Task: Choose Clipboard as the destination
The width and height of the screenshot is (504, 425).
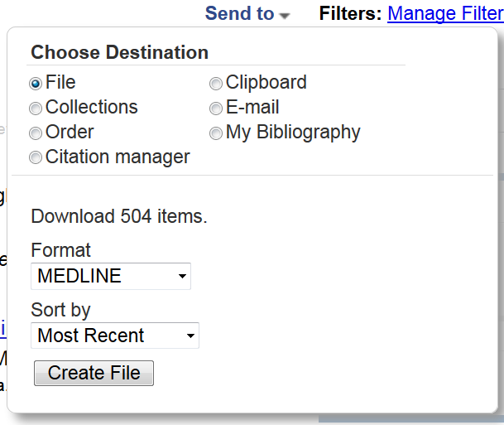Action: click(216, 83)
